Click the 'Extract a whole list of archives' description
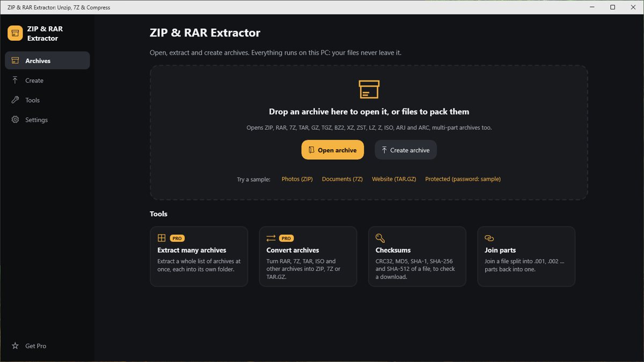Viewport: 644px width, 362px height. tap(199, 265)
